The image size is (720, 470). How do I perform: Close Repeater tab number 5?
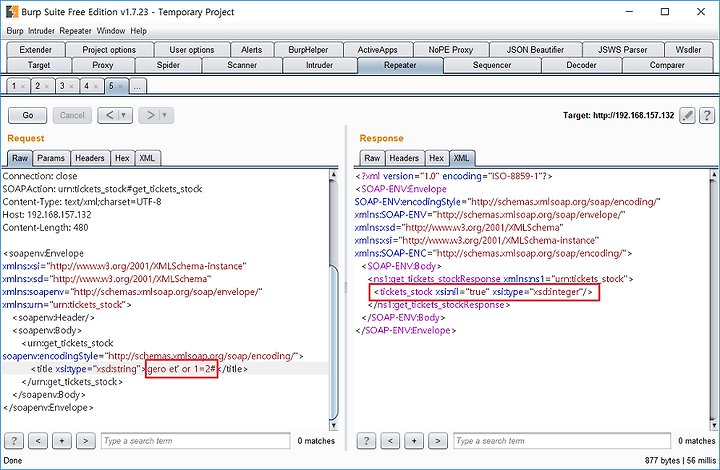(x=120, y=86)
